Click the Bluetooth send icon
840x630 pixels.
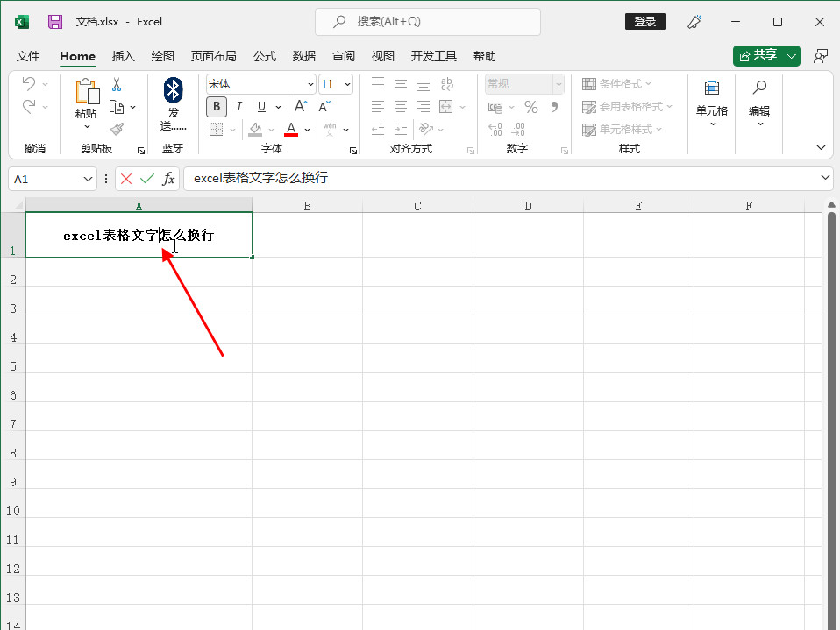click(173, 88)
